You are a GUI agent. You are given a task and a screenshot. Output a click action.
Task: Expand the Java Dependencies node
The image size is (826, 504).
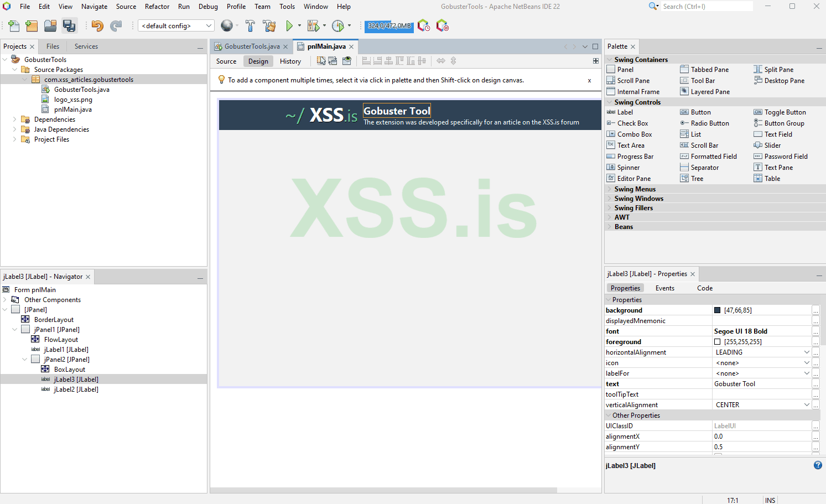15,129
